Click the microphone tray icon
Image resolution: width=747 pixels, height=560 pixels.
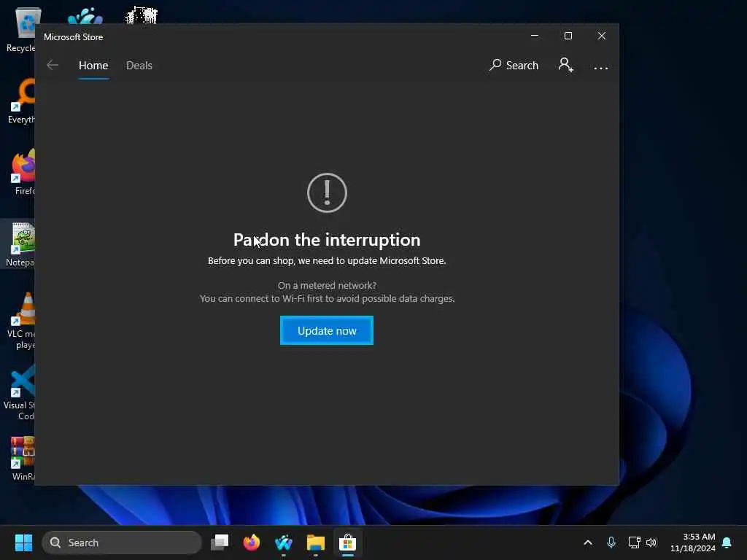point(611,542)
